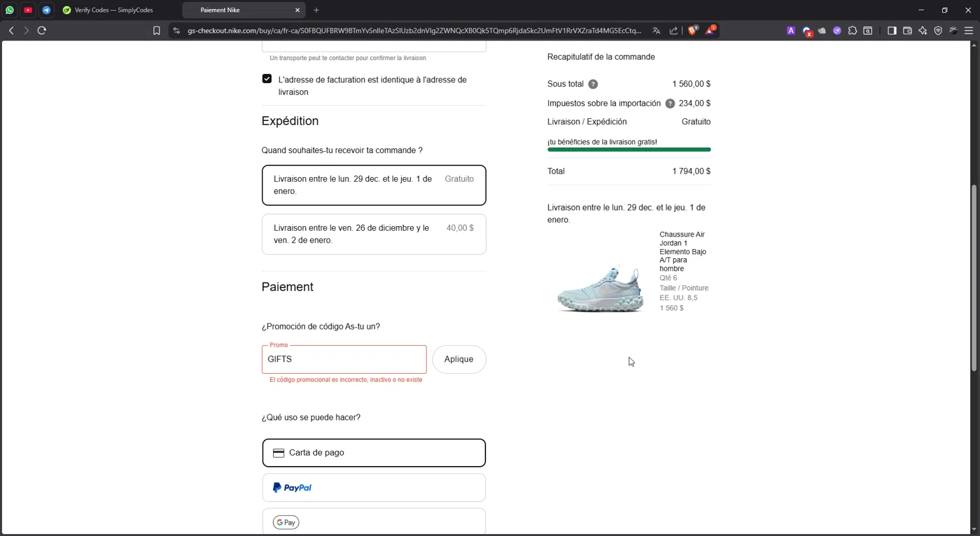The image size is (980, 536).
Task: Bookmark this page with the bookmark icon
Action: [x=156, y=31]
